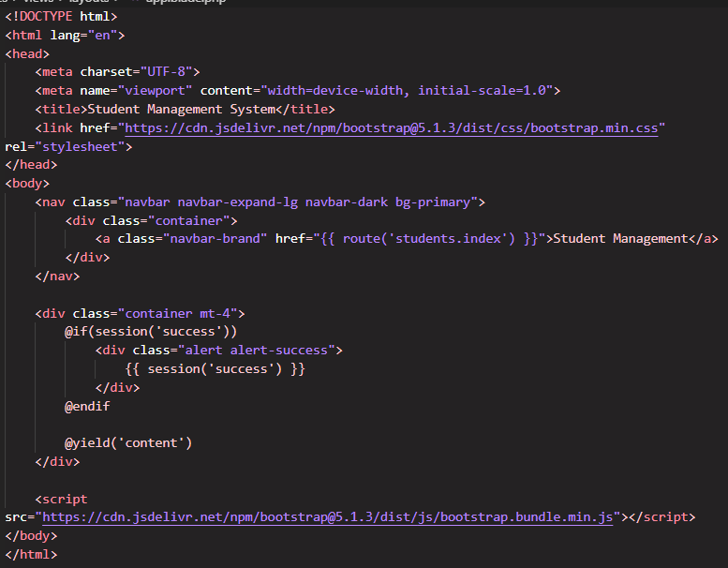Open the bootstrap.min.css CDN link
The height and width of the screenshot is (568, 728).
[392, 128]
